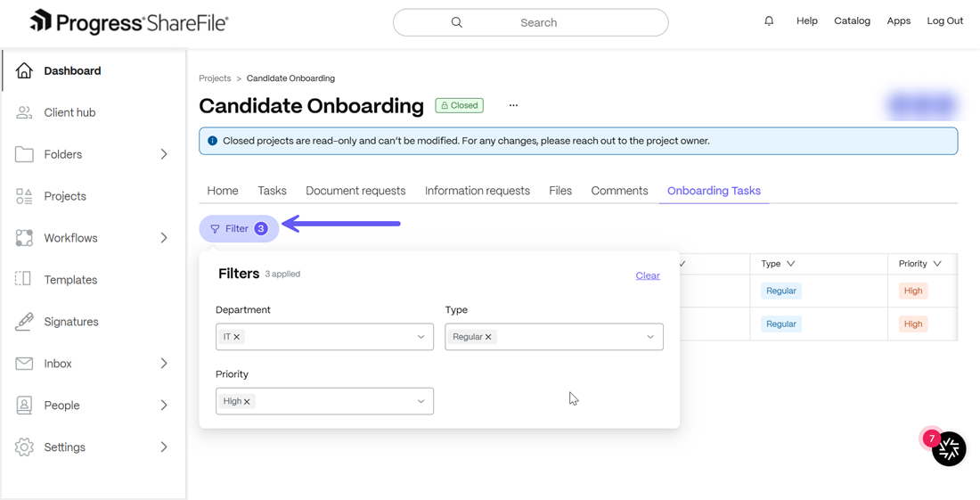
Task: Click the Dashboard home icon
Action: click(24, 70)
